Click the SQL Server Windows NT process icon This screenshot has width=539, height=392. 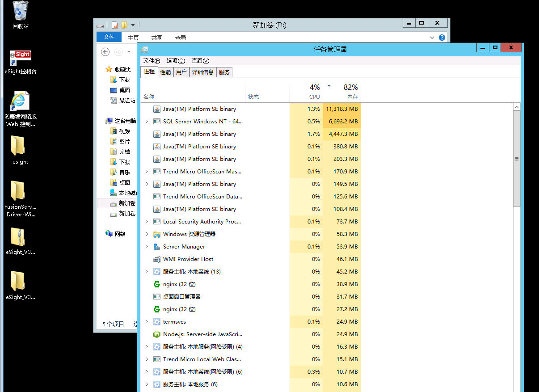pos(157,122)
